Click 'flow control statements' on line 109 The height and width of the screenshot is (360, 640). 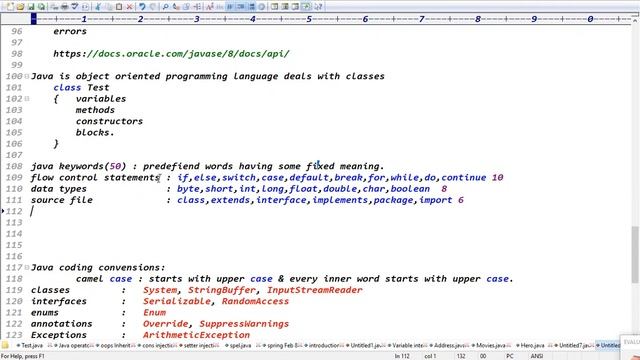tap(95, 178)
